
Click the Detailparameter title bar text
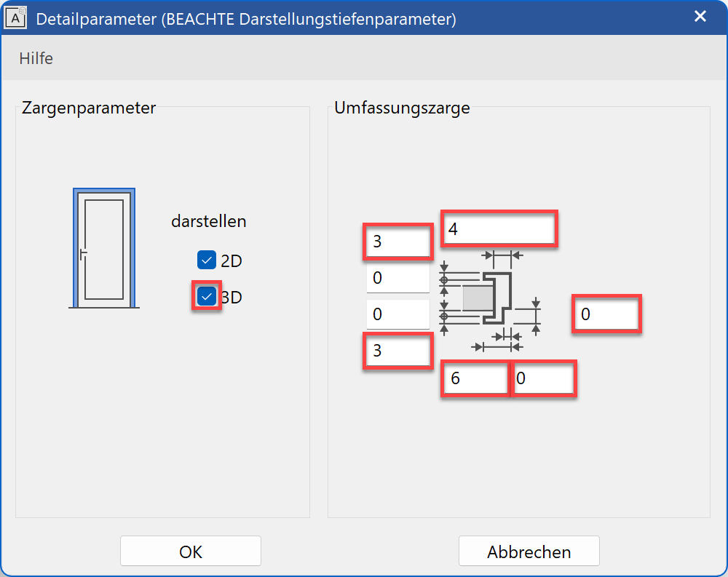(246, 18)
